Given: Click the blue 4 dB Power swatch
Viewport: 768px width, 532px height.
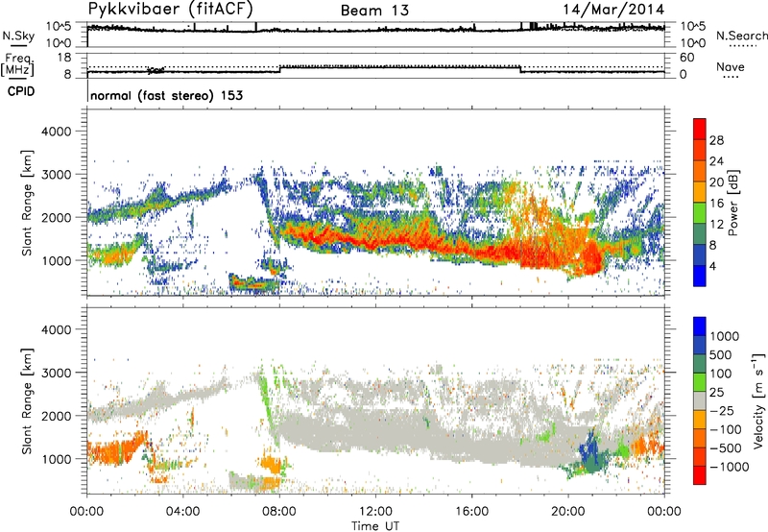Looking at the screenshot, I should [700, 276].
